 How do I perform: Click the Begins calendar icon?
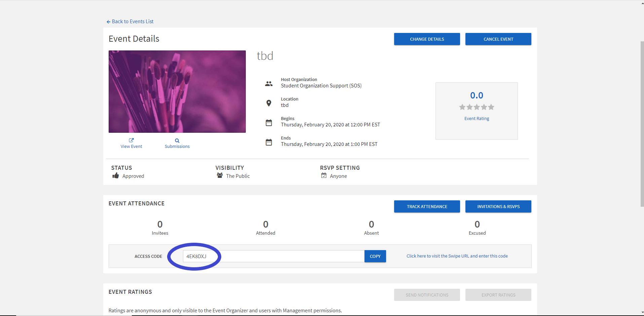(x=269, y=123)
